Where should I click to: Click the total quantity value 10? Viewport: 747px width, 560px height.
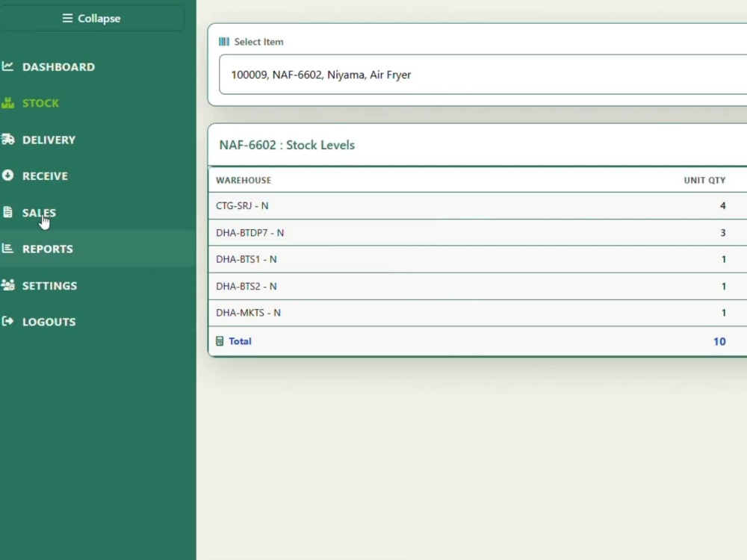[x=719, y=341]
